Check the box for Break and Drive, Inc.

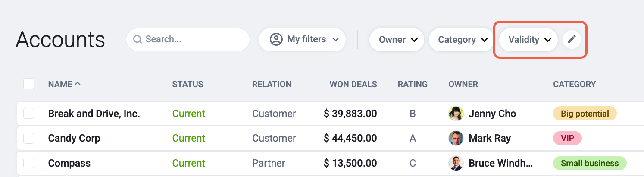coord(28,114)
